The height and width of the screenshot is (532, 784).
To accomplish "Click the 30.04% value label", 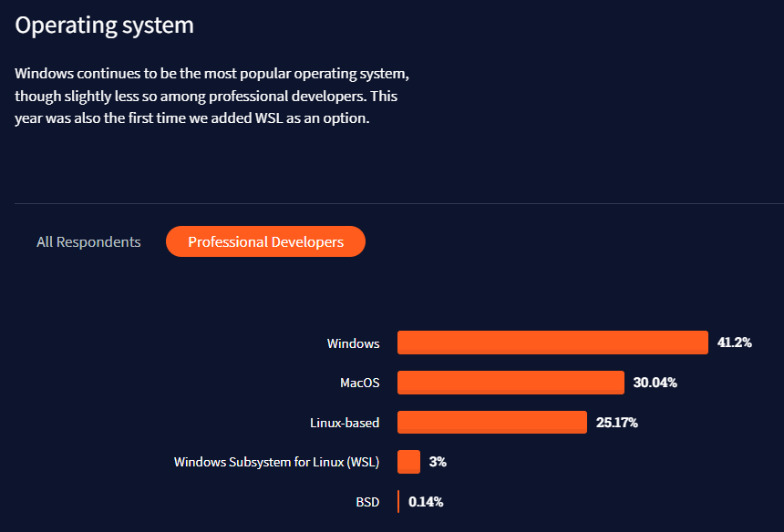I will [655, 382].
